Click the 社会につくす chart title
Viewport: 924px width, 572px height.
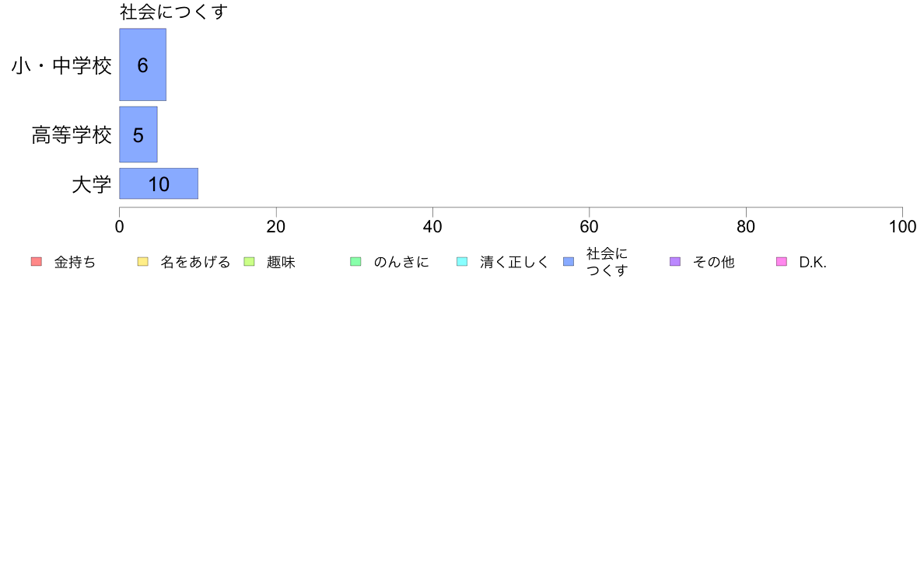point(174,12)
